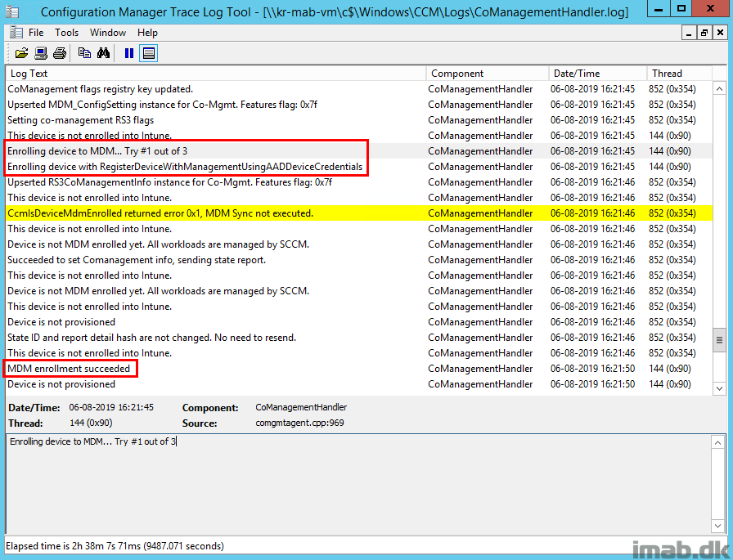Minimize the inner log document window
The width and height of the screenshot is (733, 560).
click(x=688, y=33)
